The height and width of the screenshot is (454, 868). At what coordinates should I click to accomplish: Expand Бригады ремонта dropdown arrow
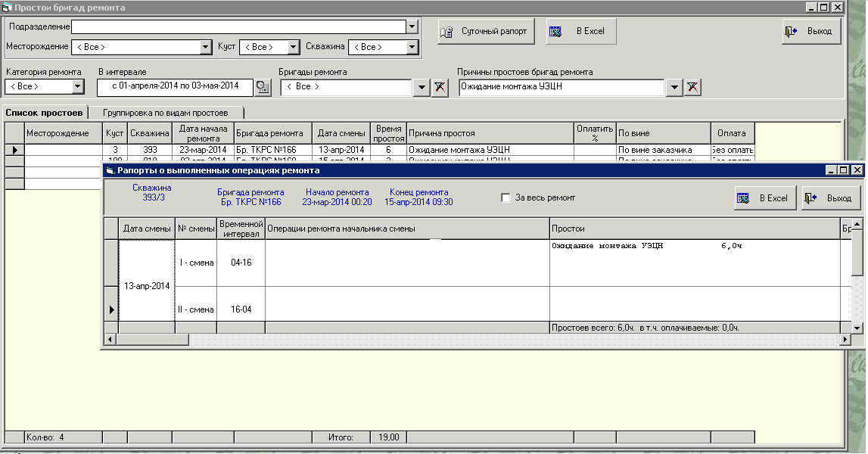(x=422, y=87)
